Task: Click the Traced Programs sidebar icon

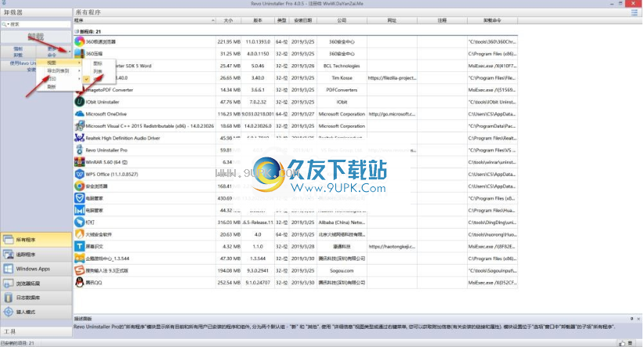Action: (x=8, y=254)
